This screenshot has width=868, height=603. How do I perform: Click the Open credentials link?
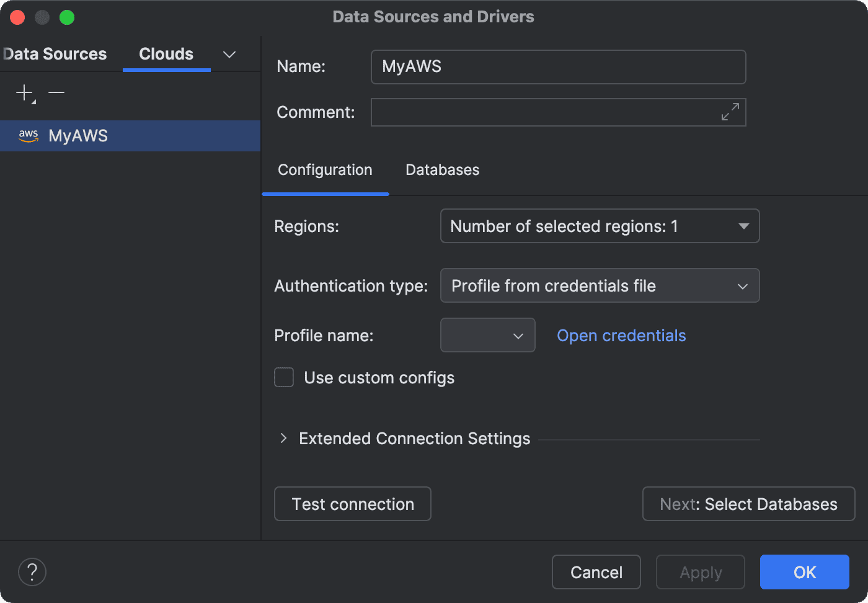point(621,336)
